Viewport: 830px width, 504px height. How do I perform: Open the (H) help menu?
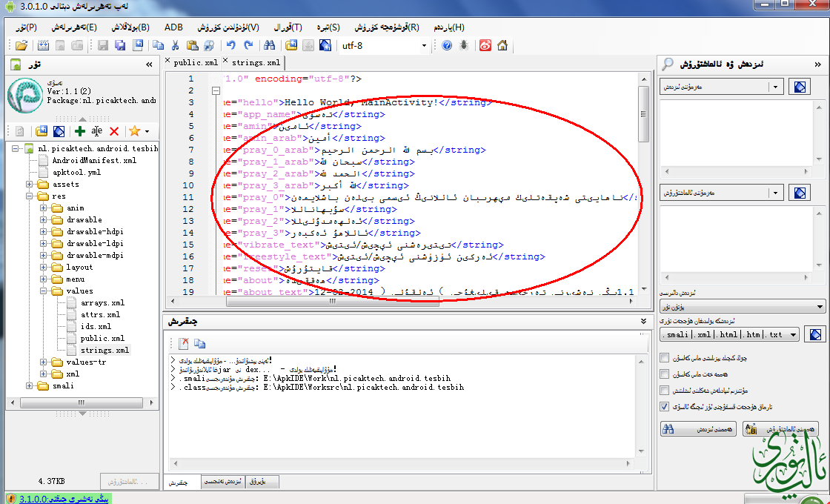point(449,27)
